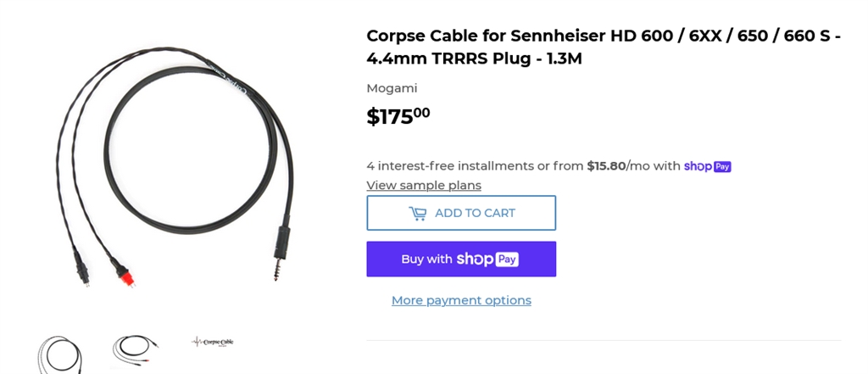Click the Shop Pay logo on purple button
The width and height of the screenshot is (868, 374).
tap(487, 259)
